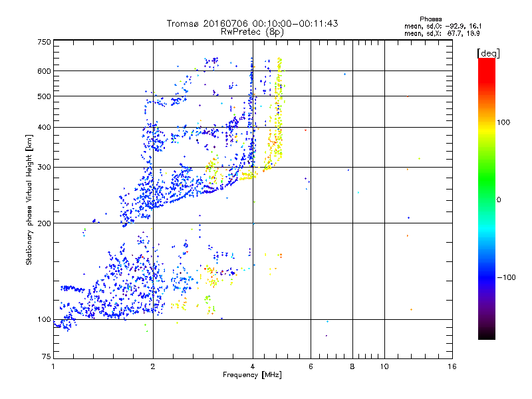The image size is (532, 399).
Task: Click the y-axis '750' tick label
Action: point(44,42)
